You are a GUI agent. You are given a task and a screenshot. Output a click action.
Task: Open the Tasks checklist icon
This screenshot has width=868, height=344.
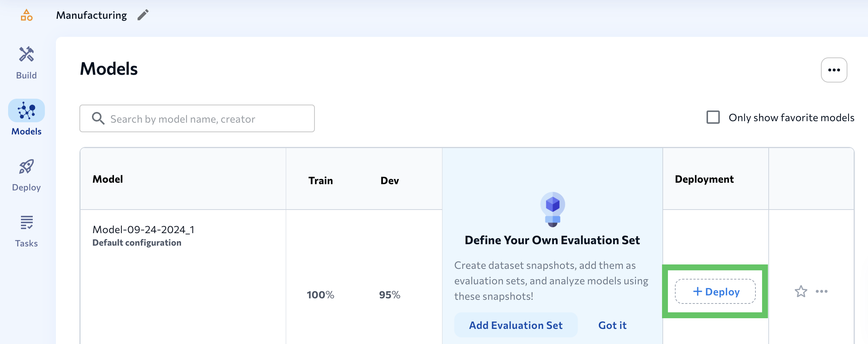tap(26, 223)
